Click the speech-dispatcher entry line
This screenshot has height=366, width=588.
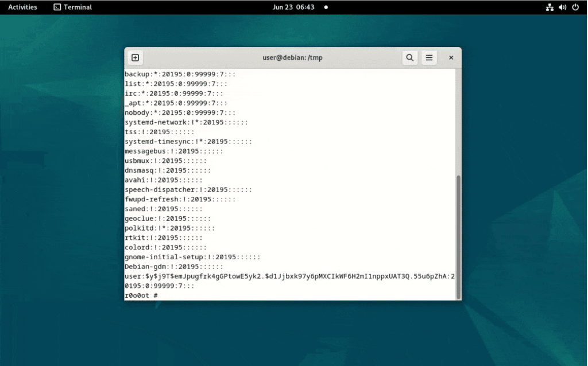(x=188, y=189)
